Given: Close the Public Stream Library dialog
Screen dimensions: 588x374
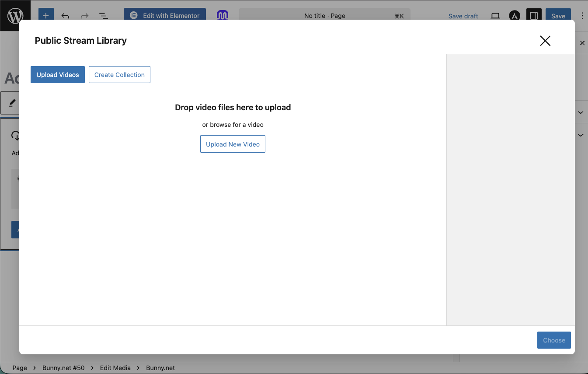Looking at the screenshot, I should (545, 41).
